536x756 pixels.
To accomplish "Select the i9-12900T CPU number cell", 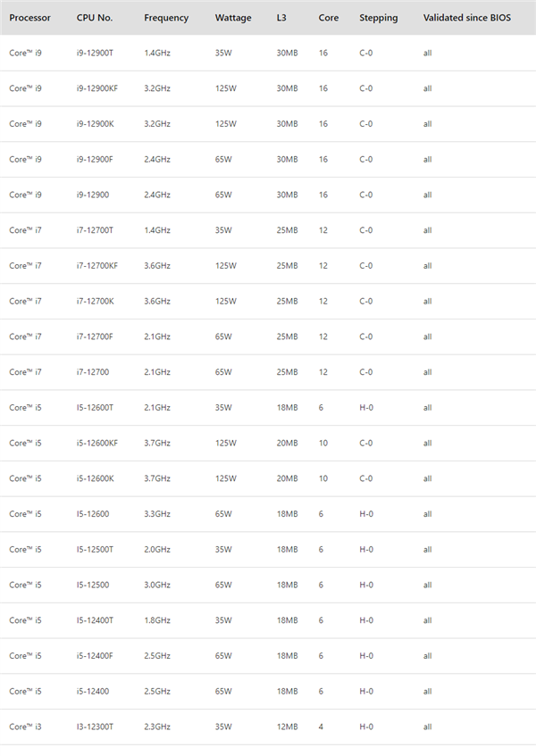I will (95, 54).
